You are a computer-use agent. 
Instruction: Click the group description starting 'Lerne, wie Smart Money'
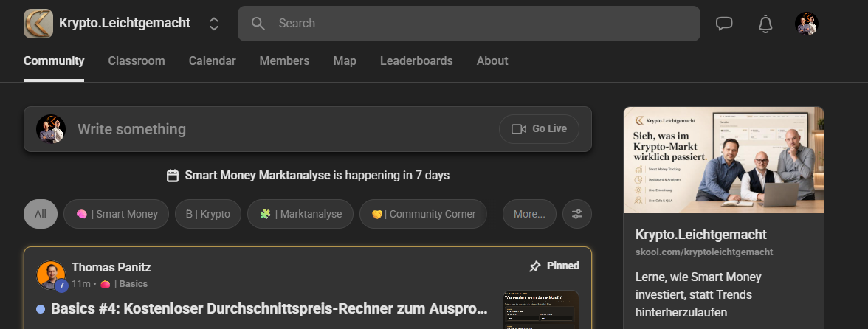(x=698, y=295)
